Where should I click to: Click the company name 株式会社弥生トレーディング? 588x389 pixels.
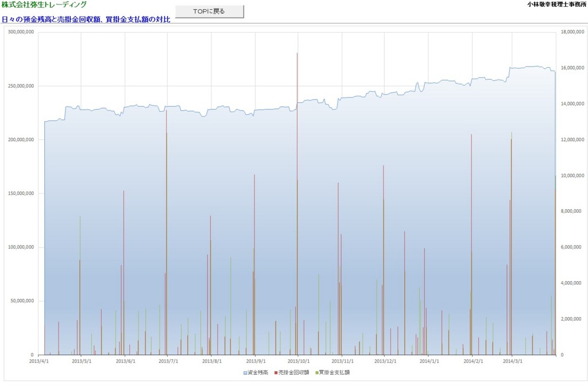tap(44, 5)
